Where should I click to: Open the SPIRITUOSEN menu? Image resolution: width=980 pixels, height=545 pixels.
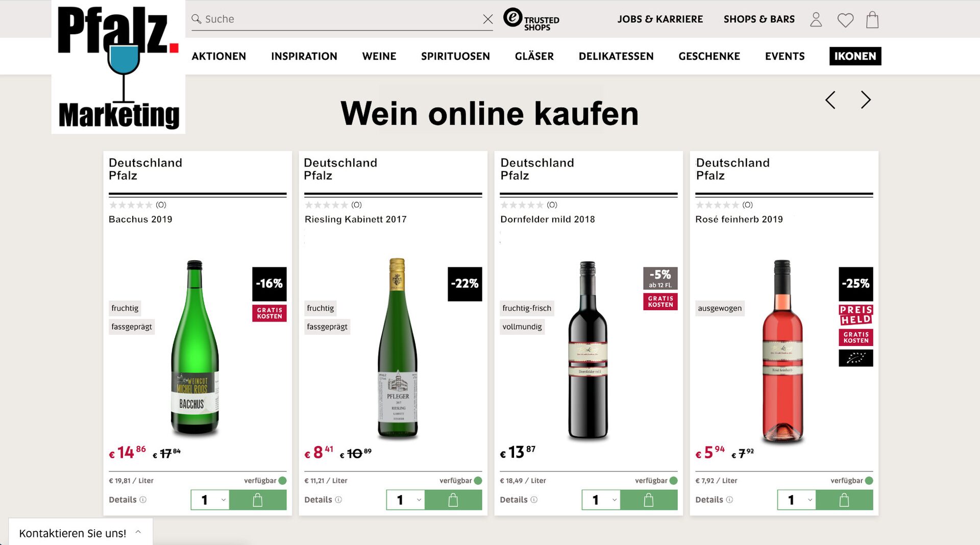455,56
